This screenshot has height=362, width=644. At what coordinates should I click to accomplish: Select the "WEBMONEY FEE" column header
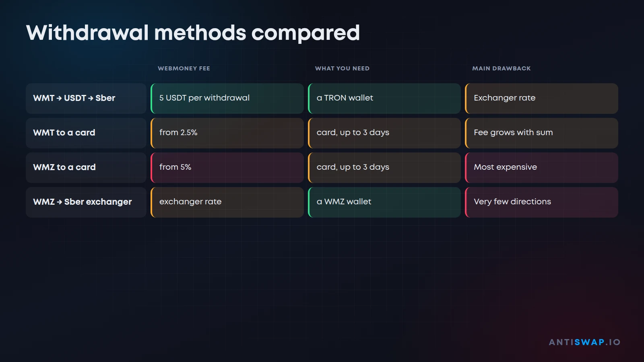point(184,68)
